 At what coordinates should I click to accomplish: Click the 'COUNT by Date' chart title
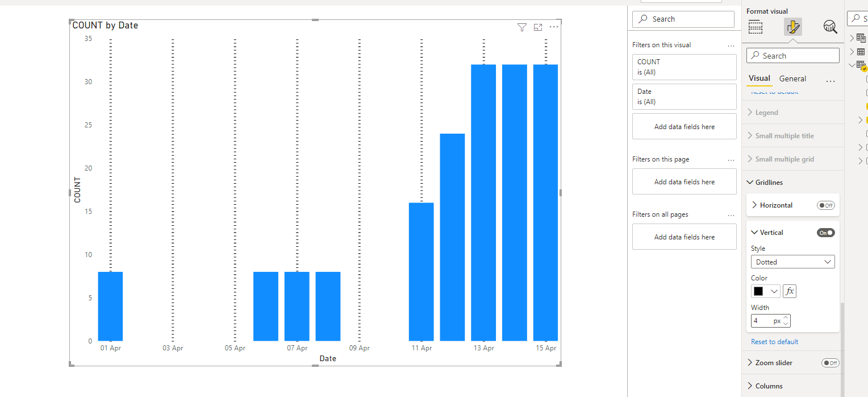tap(105, 26)
